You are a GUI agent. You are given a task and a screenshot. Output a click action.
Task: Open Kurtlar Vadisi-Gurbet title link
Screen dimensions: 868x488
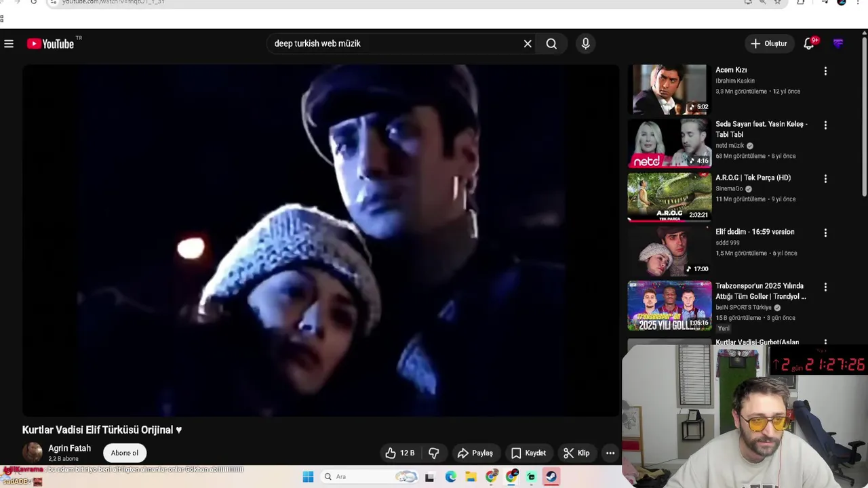tap(757, 342)
